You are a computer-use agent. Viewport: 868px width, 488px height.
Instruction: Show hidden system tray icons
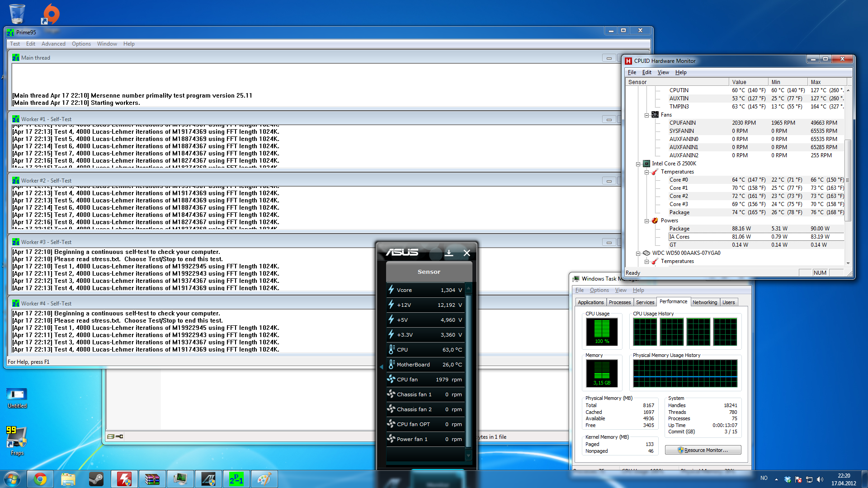[776, 479]
